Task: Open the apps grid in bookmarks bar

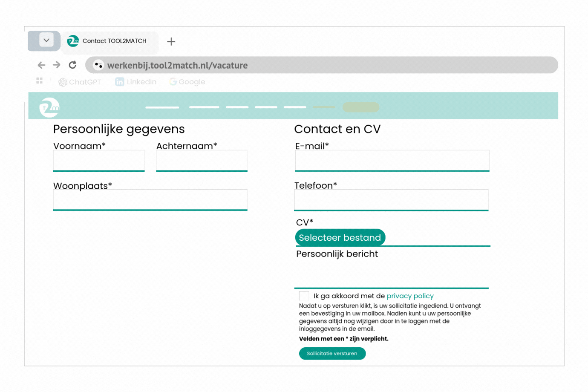Action: (40, 81)
